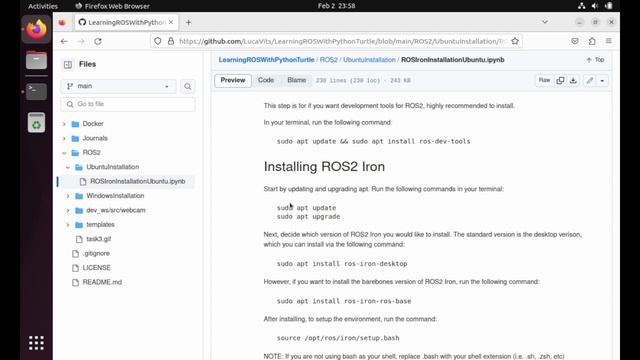The width and height of the screenshot is (640, 360).
Task: Open the .gitignore file
Action: (96, 253)
